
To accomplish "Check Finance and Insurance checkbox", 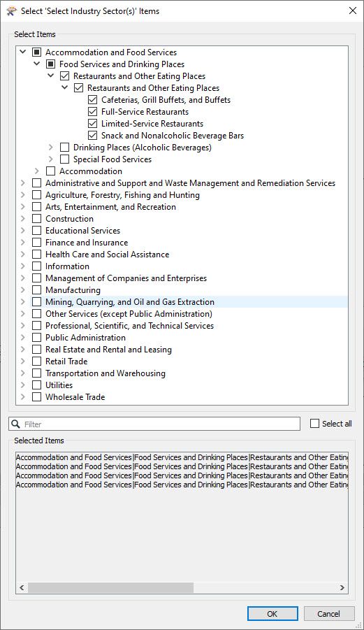I will click(x=36, y=242).
